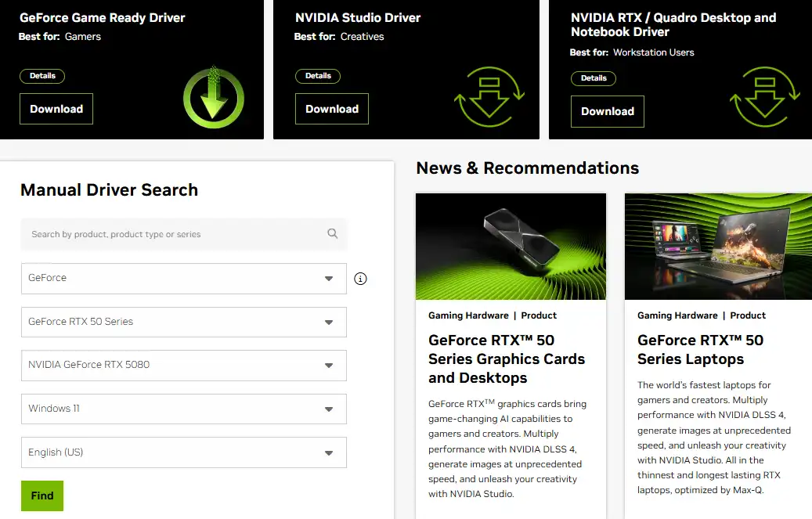Click the green Find button
Viewport: 812px width, 519px height.
tap(42, 496)
